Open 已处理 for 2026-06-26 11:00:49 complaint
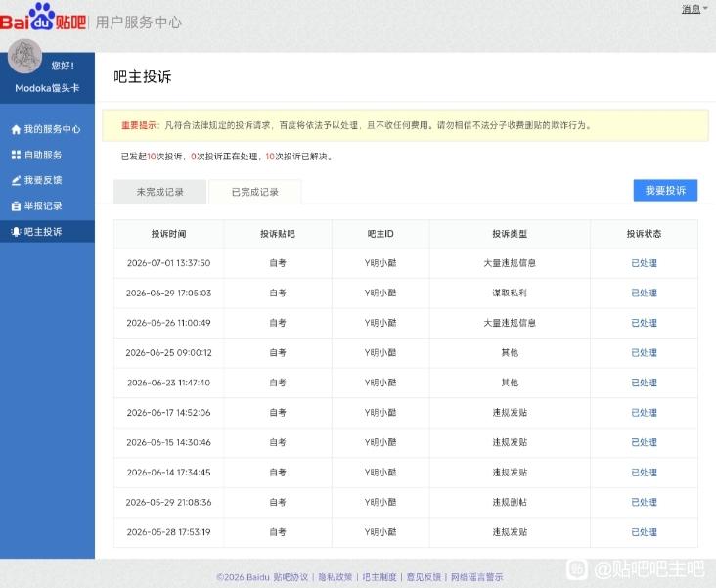Screen dimensions: 716x588 [x=644, y=323]
